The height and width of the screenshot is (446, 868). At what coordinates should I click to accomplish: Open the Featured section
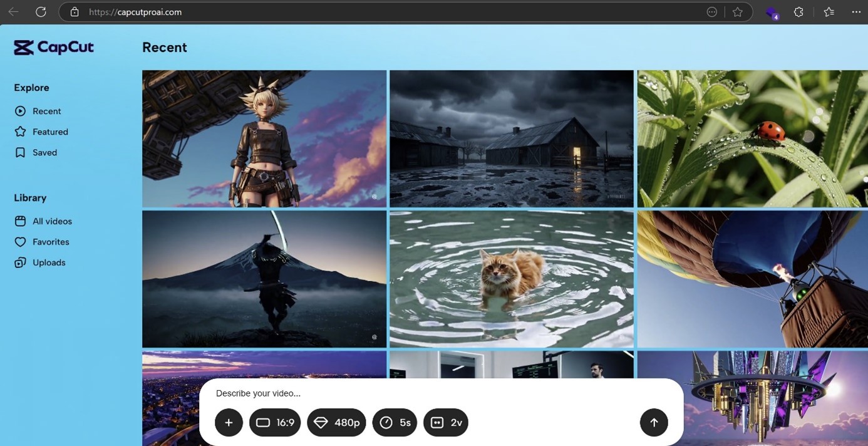coord(41,132)
